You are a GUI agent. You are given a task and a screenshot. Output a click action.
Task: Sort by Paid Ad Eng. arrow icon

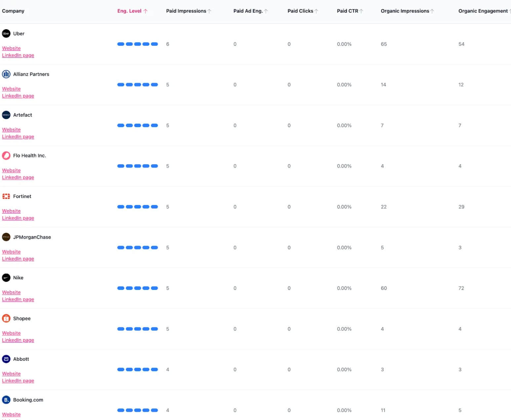(266, 11)
